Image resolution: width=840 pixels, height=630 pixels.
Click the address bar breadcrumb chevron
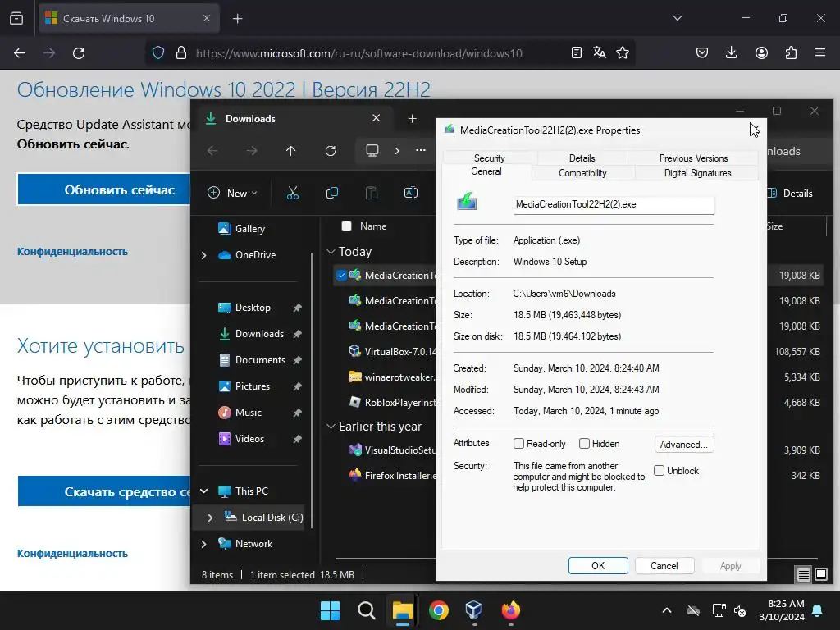pos(397,151)
